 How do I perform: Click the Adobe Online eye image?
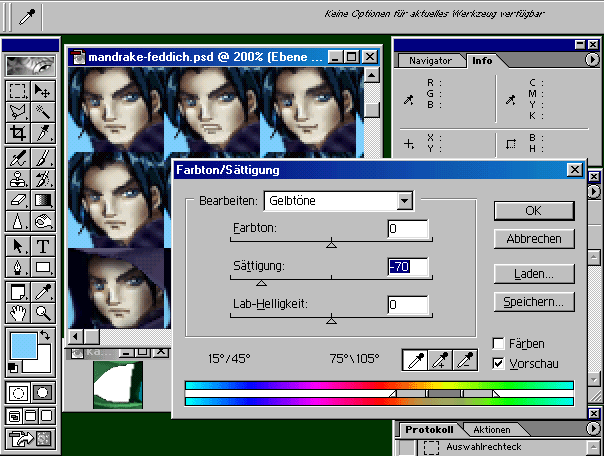30,65
